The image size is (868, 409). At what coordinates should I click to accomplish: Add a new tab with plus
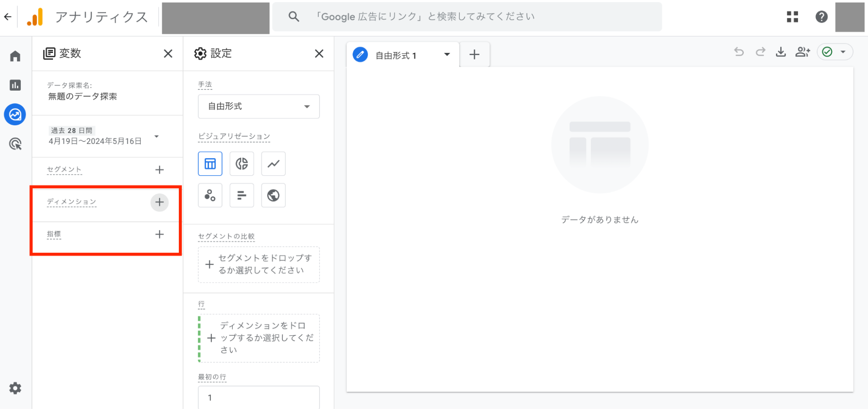pos(475,54)
